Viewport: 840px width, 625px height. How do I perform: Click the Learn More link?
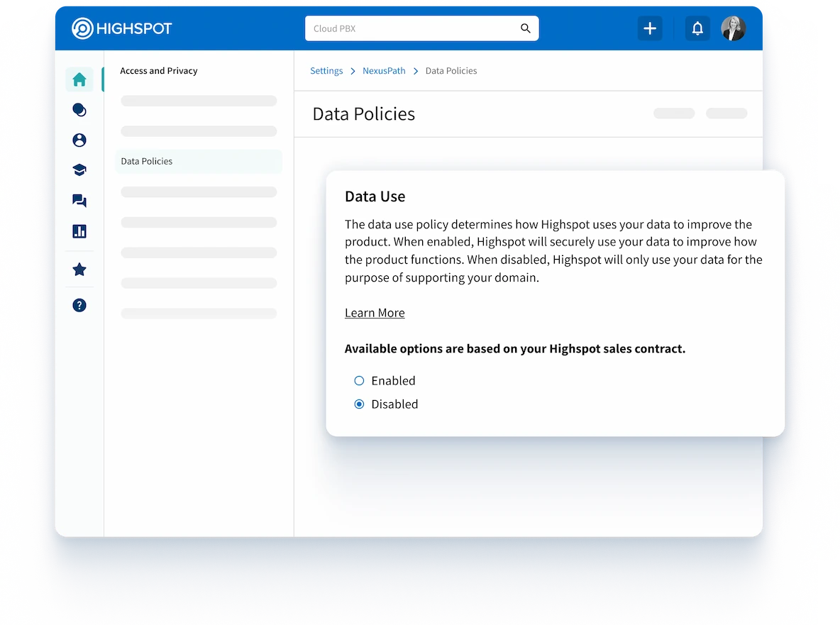(x=375, y=313)
